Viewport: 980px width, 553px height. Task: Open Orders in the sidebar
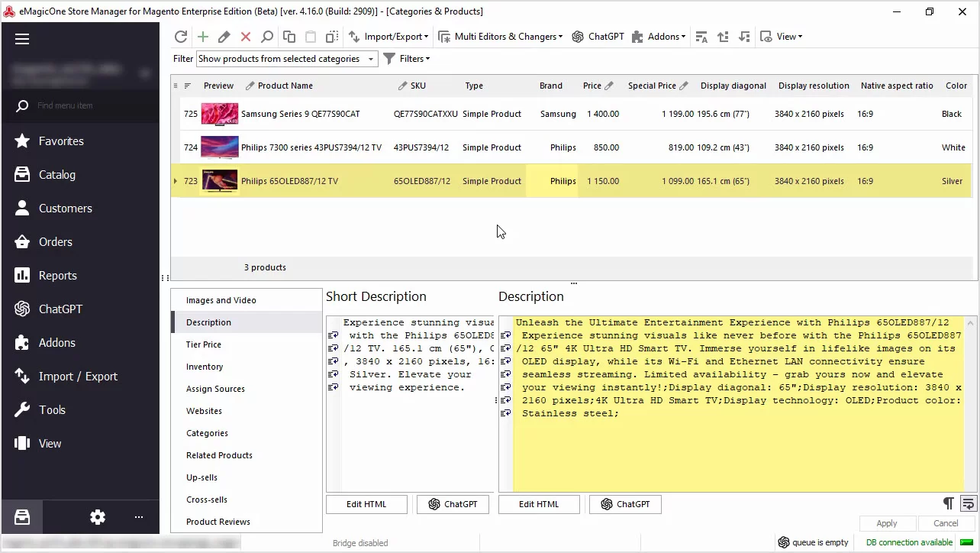(80, 242)
